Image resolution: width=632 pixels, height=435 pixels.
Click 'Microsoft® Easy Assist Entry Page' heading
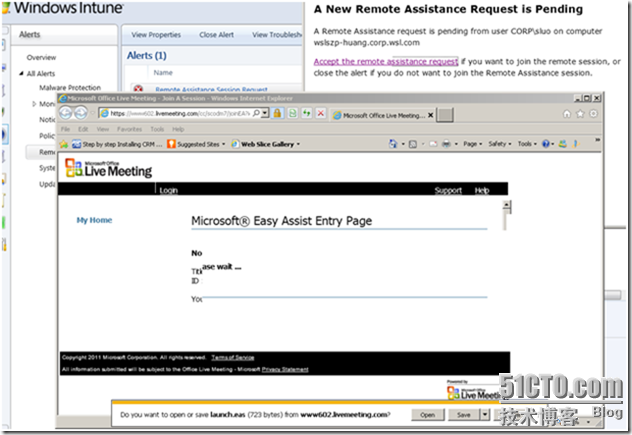coord(282,221)
